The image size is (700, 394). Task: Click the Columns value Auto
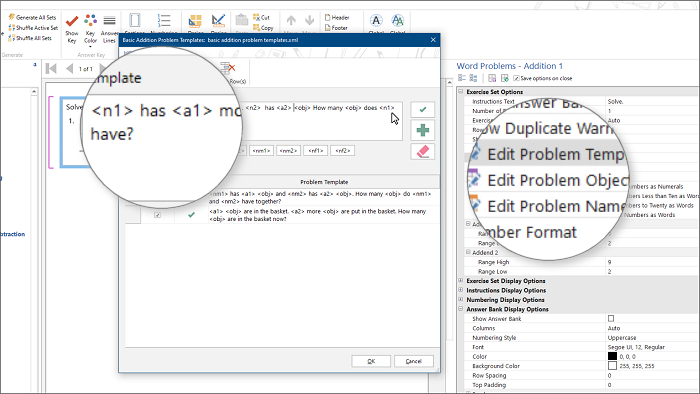point(614,328)
